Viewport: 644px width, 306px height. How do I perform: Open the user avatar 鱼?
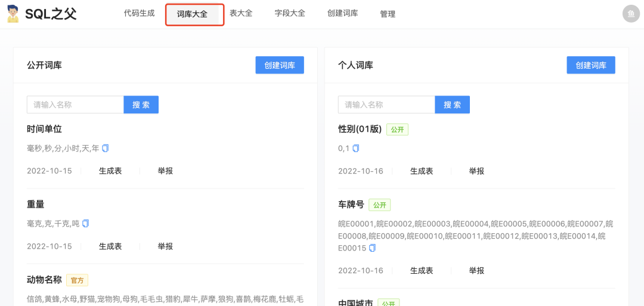click(631, 14)
